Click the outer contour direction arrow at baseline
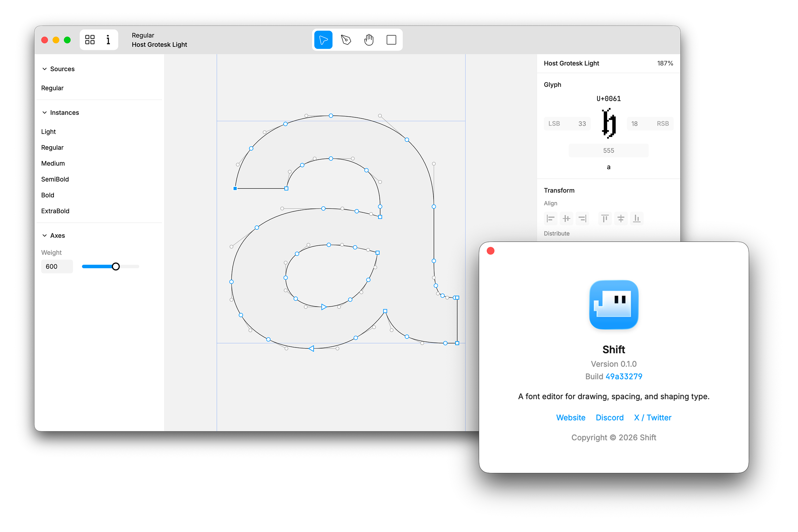This screenshot has height=532, width=798. 312,348
